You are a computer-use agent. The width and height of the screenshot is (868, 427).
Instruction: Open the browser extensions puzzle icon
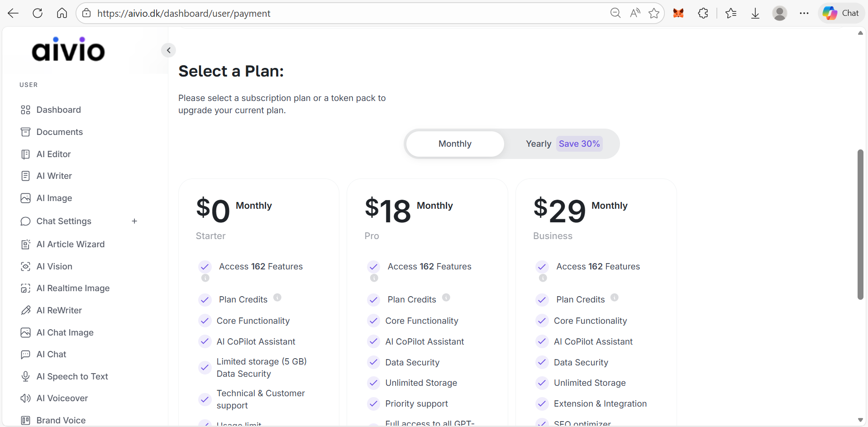[x=703, y=13]
